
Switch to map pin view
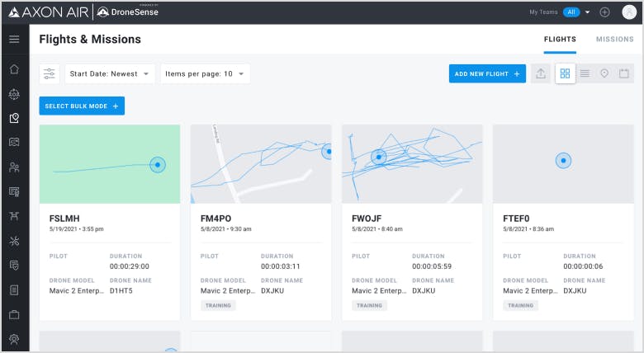[604, 73]
